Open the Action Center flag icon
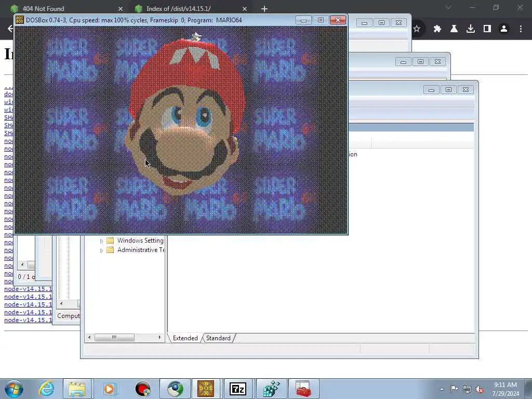532x399 pixels. 454,389
